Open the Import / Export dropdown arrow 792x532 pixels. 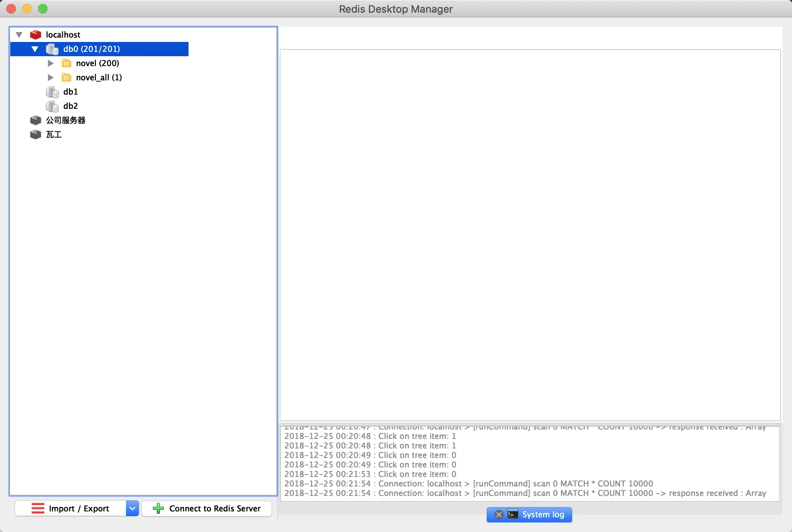[x=132, y=508]
